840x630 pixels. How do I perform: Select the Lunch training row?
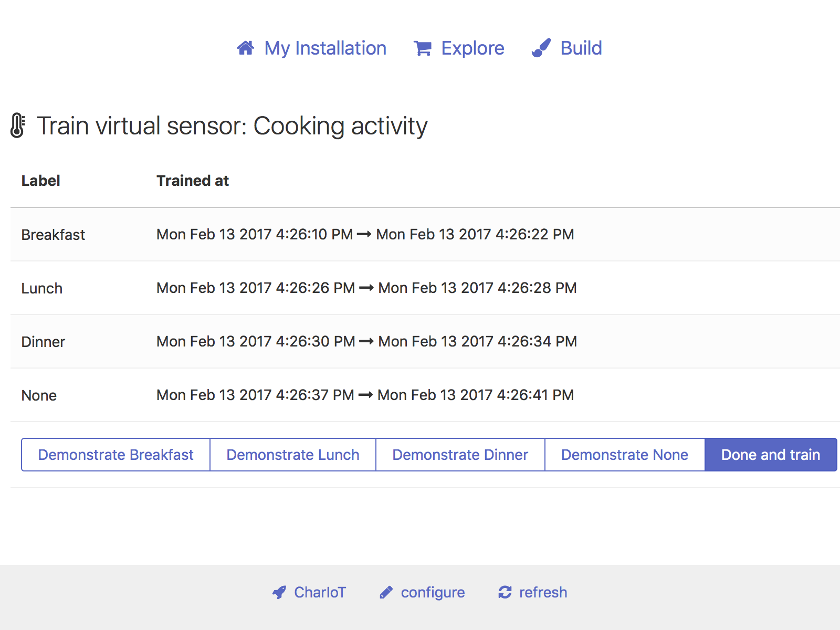42,288
